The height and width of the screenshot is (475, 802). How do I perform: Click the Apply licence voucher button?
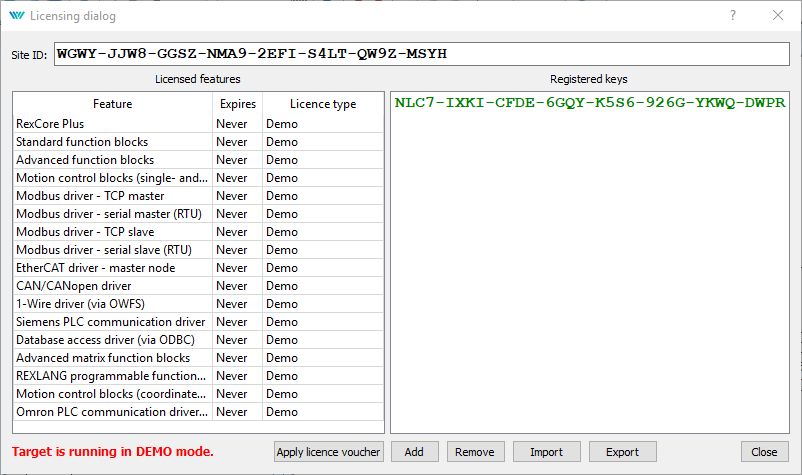coord(328,452)
